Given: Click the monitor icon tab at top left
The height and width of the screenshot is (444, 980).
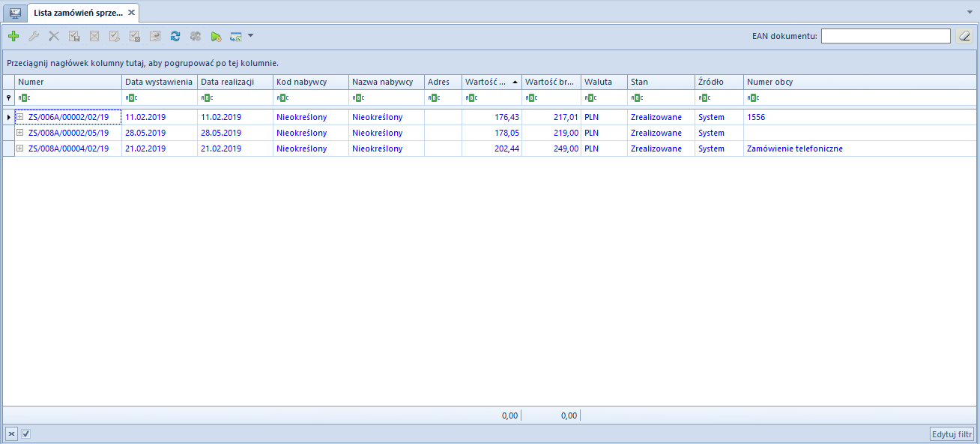Looking at the screenshot, I should point(14,13).
